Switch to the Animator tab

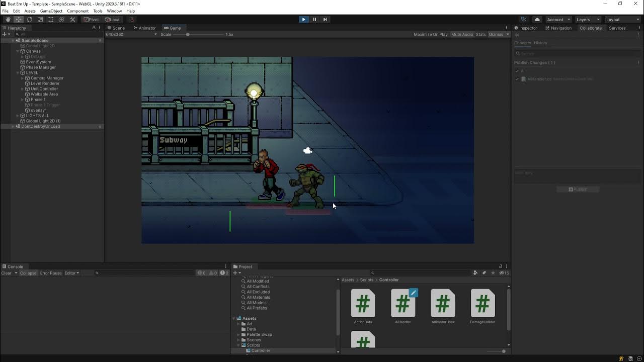pos(144,28)
